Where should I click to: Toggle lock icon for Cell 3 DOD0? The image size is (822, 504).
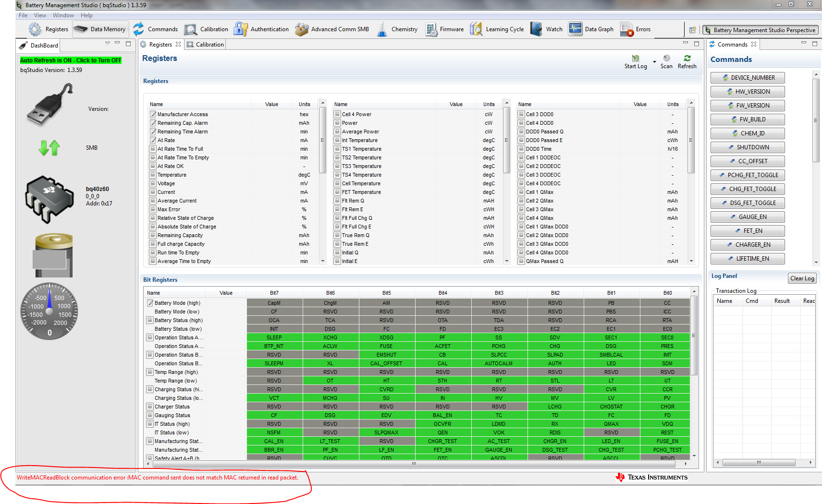521,114
